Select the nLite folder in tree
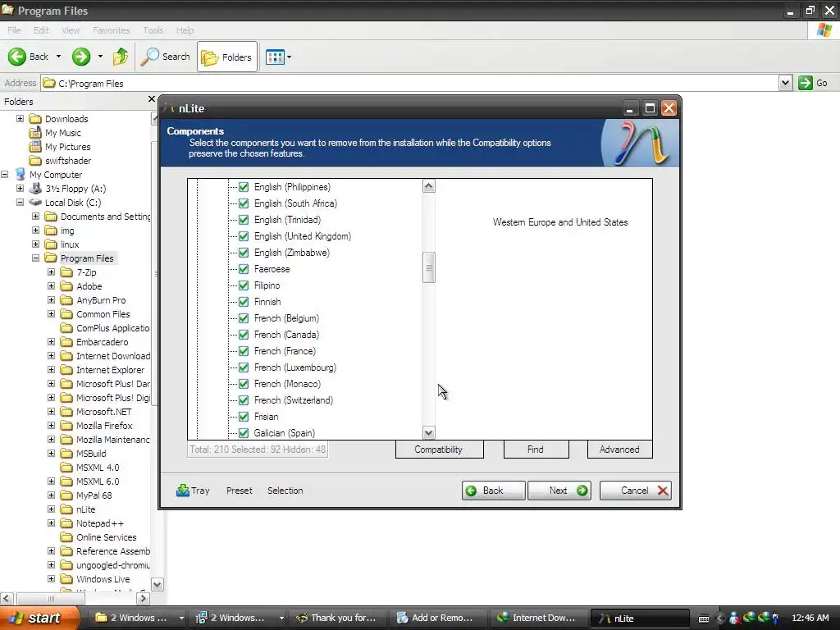Screen dimensions: 840x630 tap(85, 509)
